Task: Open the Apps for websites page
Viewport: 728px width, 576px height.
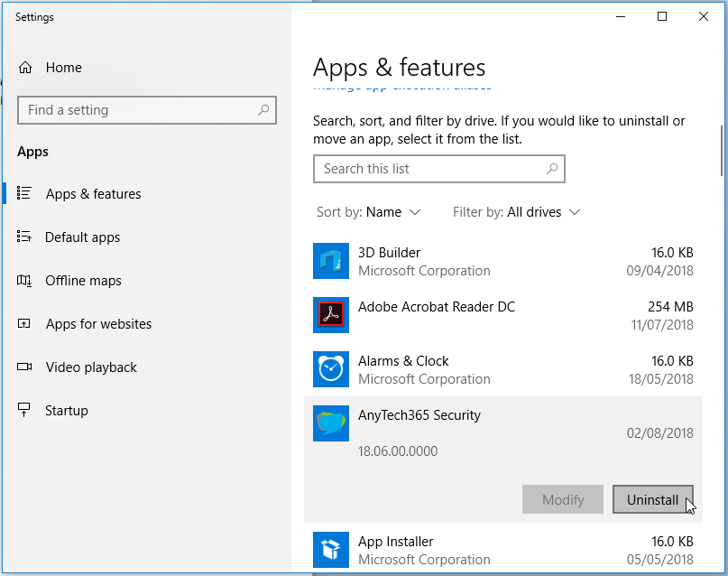Action: coord(98,324)
